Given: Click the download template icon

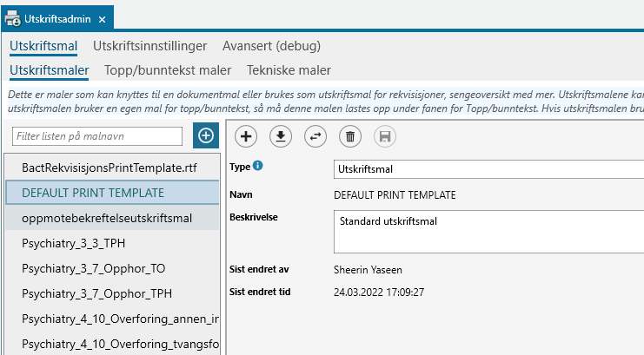Looking at the screenshot, I should click(280, 135).
